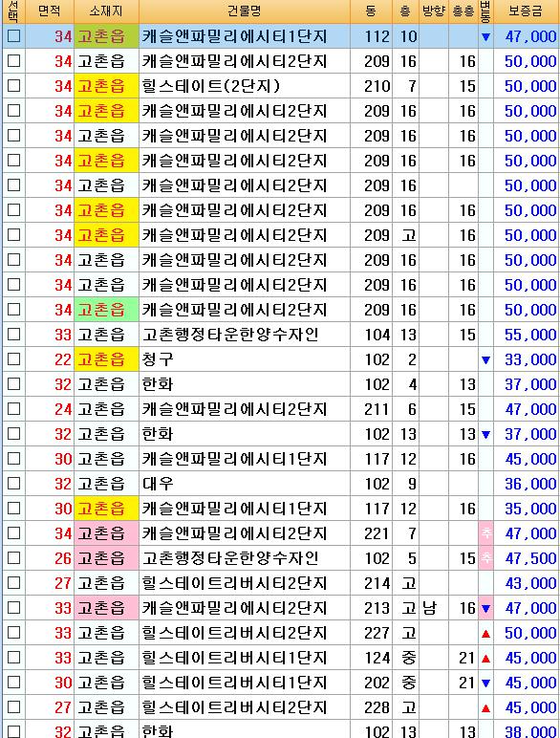Click the 방향 column header
Screen dimensions: 560x738
coord(434,11)
